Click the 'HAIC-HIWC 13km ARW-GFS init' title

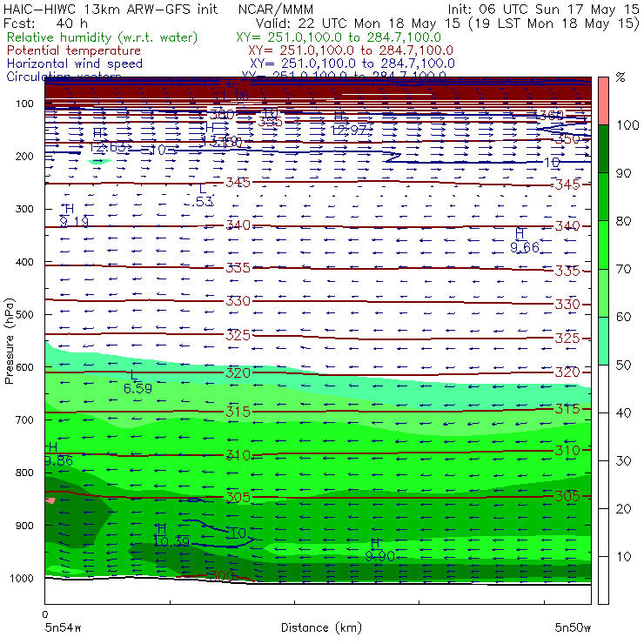coord(111,10)
